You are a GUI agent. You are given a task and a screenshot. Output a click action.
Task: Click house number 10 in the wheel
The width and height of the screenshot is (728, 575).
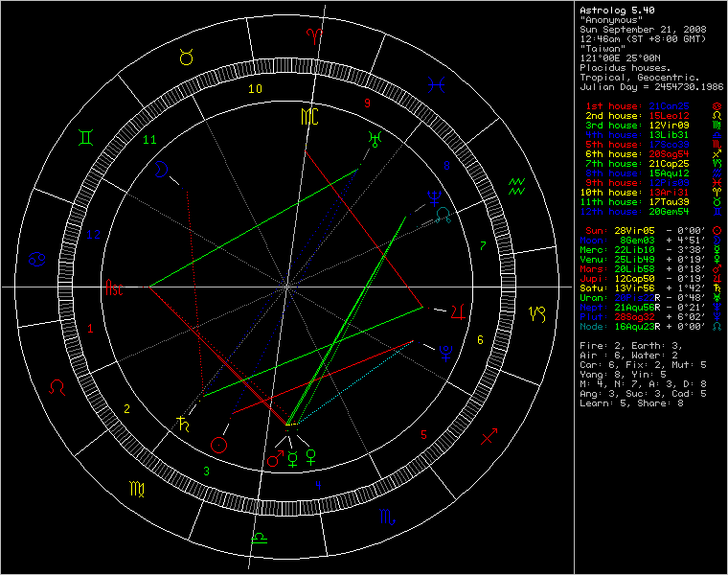[255, 89]
